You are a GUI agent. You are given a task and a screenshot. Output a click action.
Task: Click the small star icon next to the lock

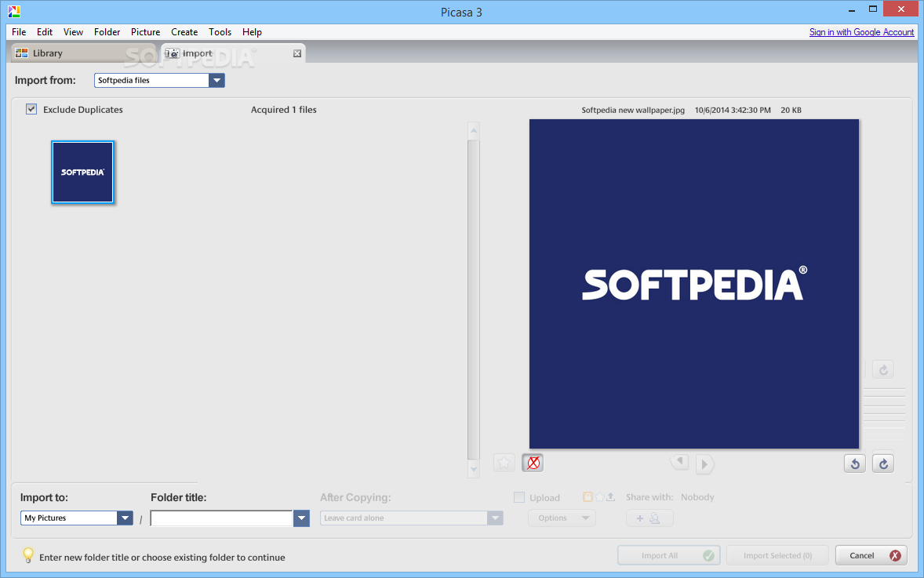click(599, 497)
